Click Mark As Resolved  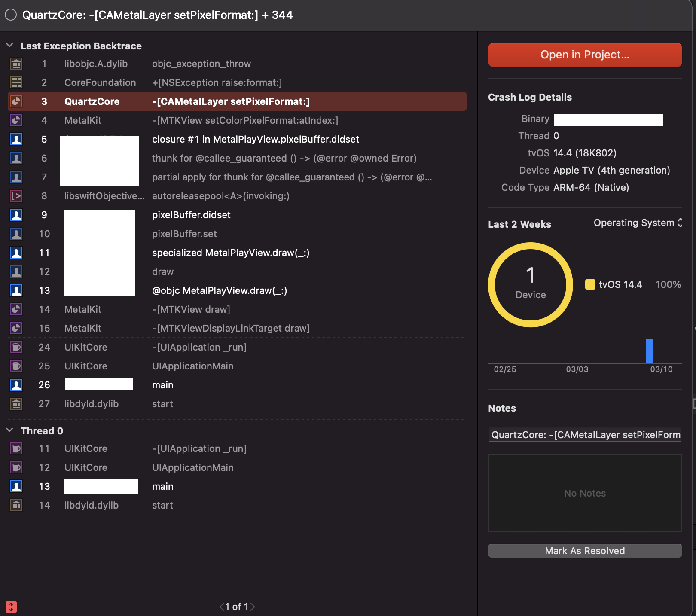584,550
